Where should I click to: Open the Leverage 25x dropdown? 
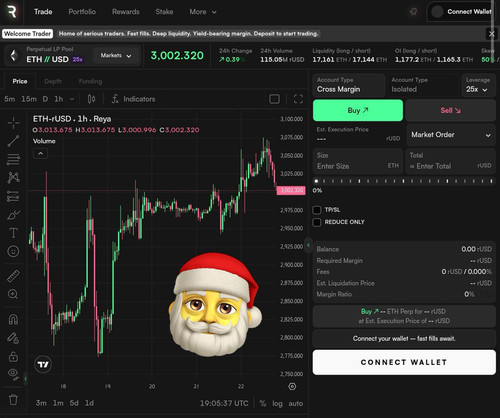click(478, 85)
